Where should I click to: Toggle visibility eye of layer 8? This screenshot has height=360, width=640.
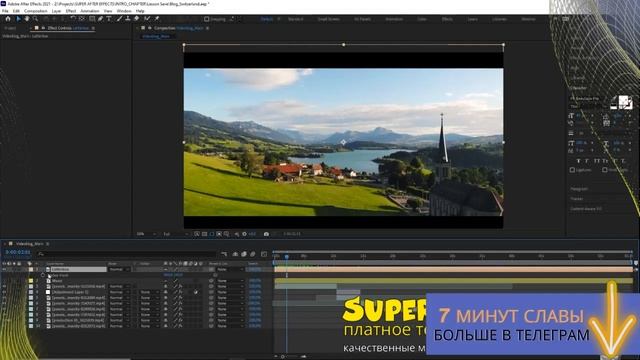pos(4,315)
